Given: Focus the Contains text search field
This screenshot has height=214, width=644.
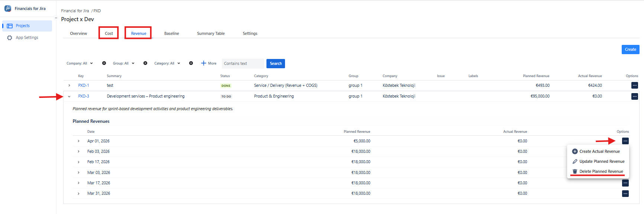Looking at the screenshot, I should (x=243, y=63).
